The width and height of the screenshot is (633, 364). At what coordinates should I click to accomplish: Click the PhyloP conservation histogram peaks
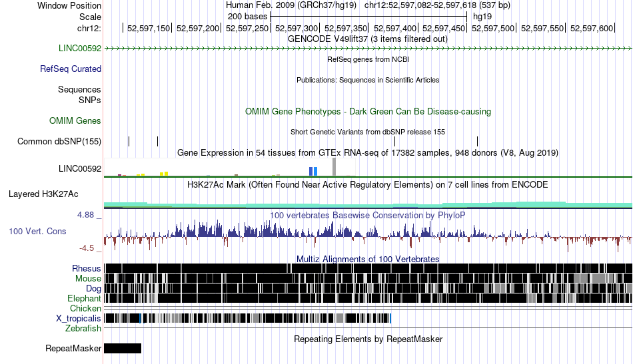click(368, 236)
